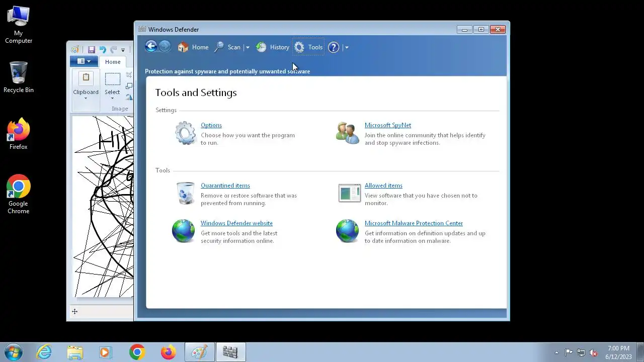Open Chrome from the taskbar

(137, 352)
